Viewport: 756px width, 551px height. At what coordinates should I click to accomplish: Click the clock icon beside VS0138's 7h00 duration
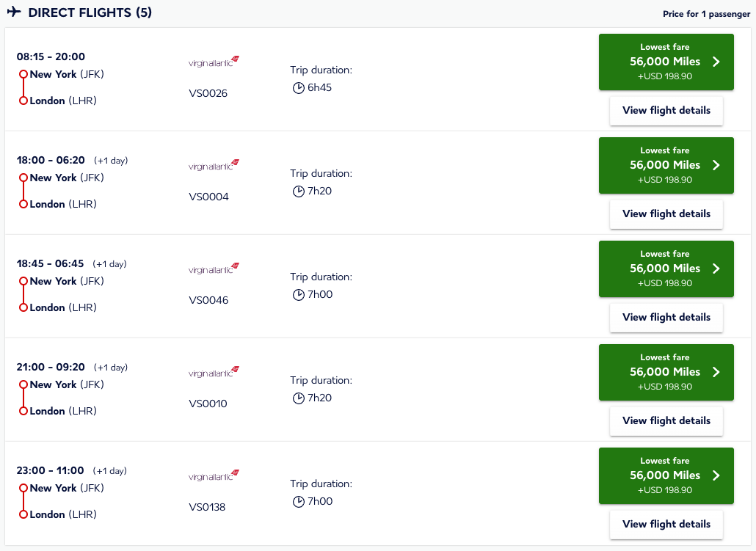(298, 500)
